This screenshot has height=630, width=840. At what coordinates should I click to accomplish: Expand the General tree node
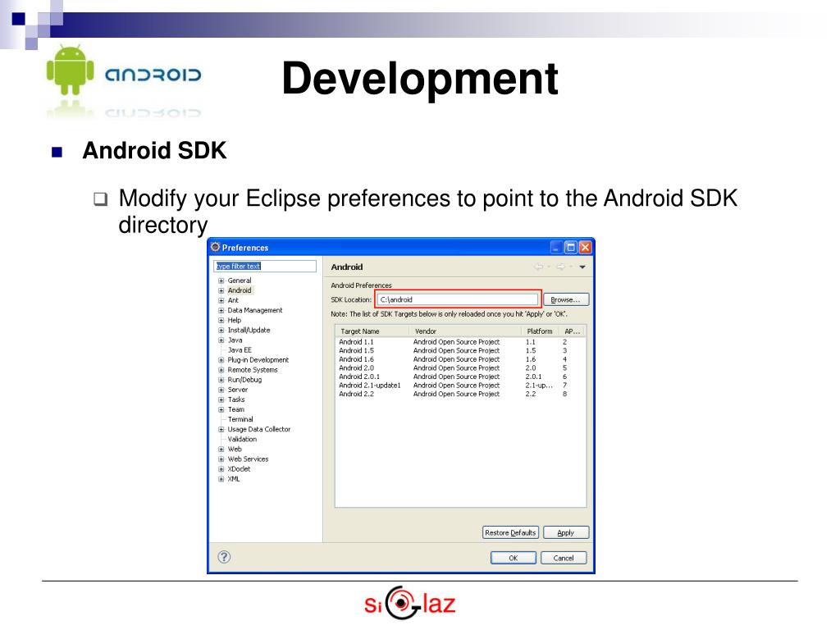(221, 281)
